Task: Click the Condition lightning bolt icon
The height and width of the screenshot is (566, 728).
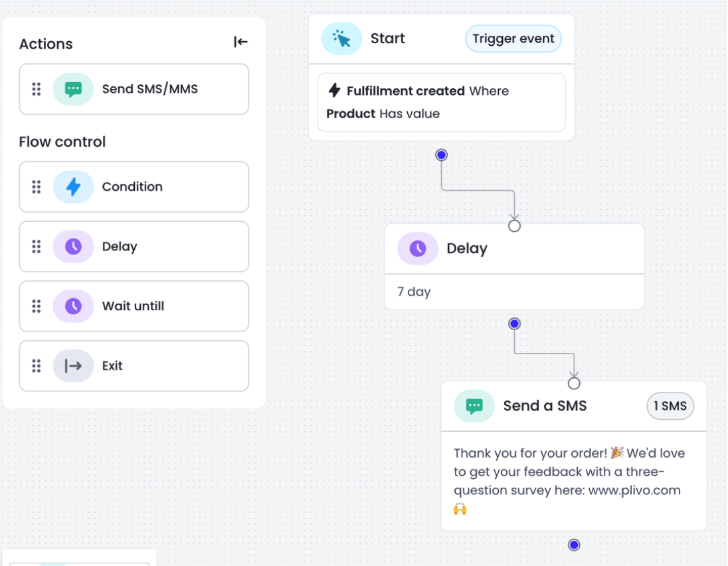Action: click(x=73, y=187)
